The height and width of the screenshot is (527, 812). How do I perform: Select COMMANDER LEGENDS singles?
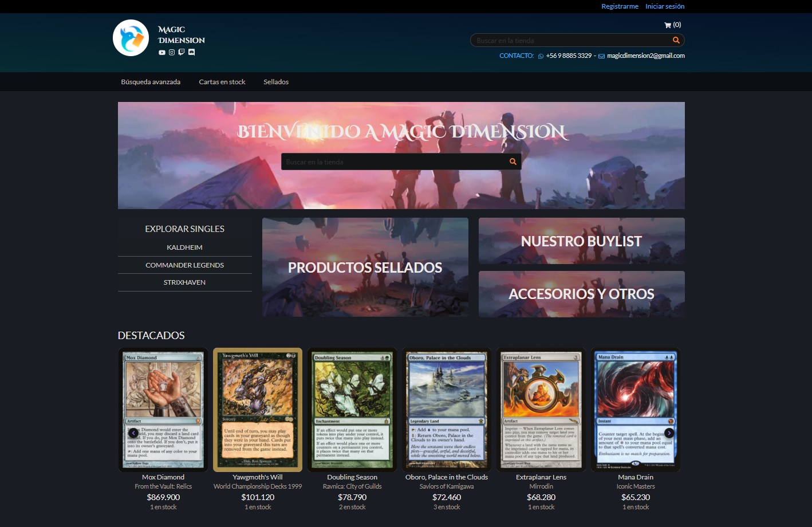click(184, 265)
